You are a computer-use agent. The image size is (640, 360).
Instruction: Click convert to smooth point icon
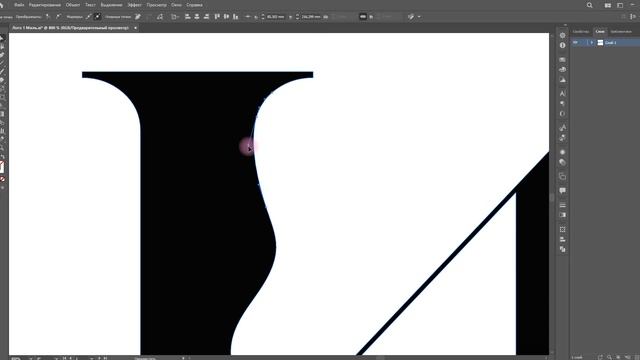pyautogui.click(x=58, y=17)
